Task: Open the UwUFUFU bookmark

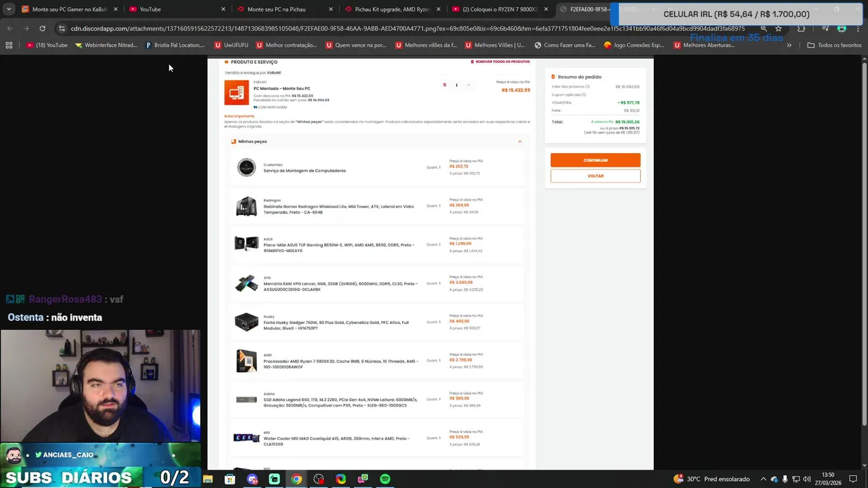Action: pyautogui.click(x=231, y=45)
